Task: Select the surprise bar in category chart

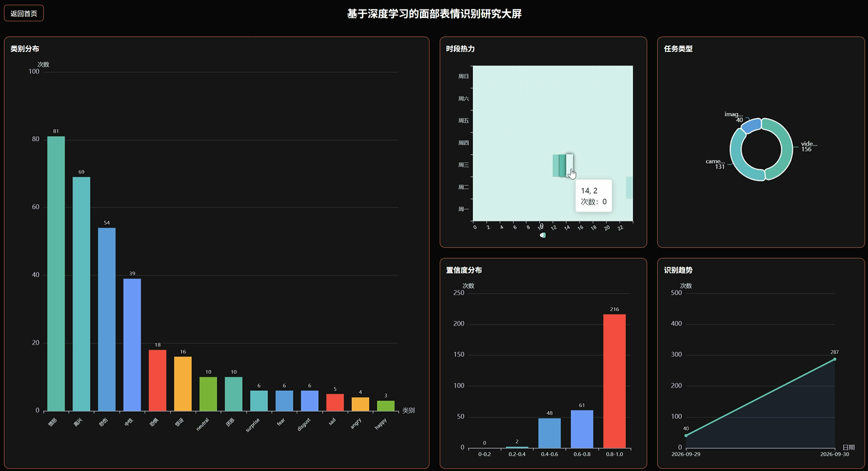Action: point(259,401)
